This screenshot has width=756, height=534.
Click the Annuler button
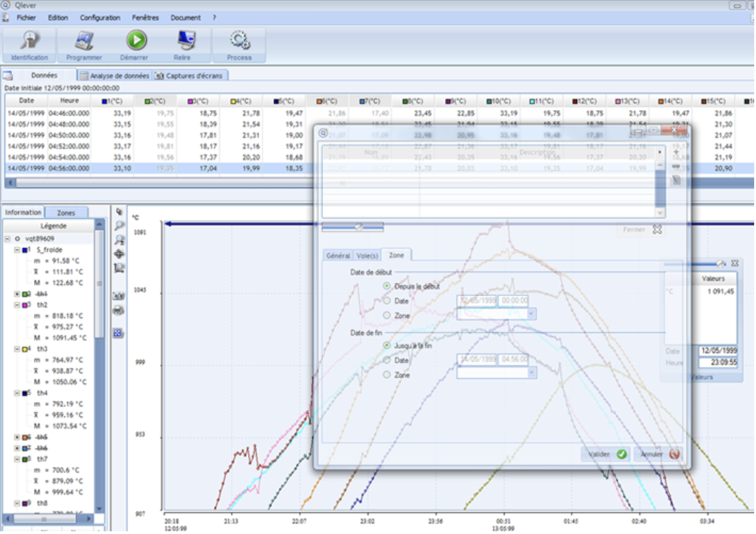(x=659, y=454)
